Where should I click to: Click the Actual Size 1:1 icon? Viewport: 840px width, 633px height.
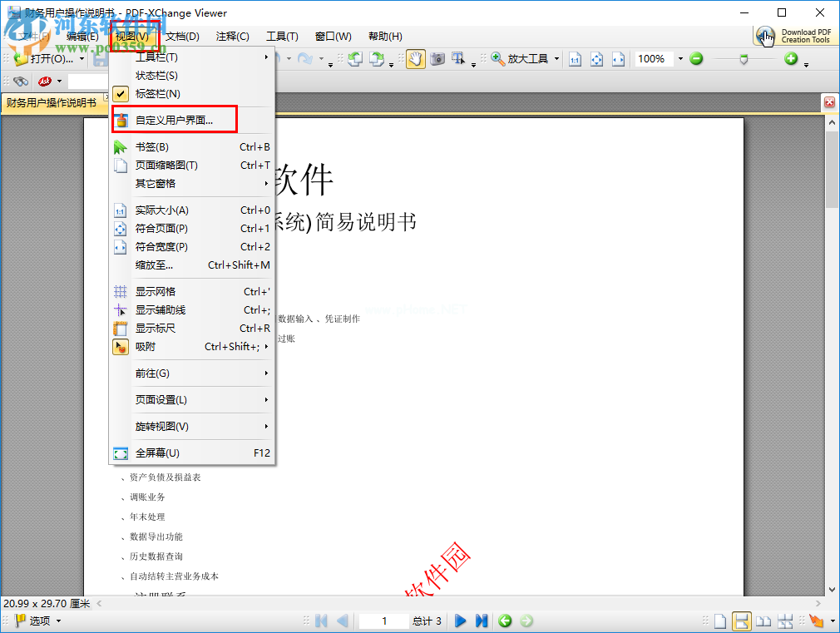pos(576,59)
